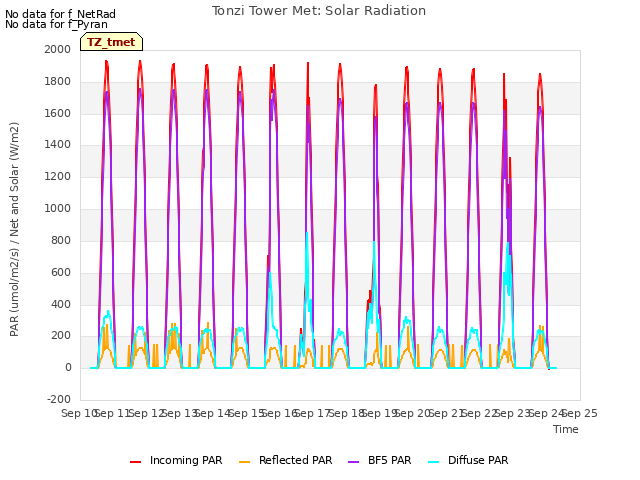
Task: Click the 'No data for f_NetRad' message
Action: coord(60,14)
